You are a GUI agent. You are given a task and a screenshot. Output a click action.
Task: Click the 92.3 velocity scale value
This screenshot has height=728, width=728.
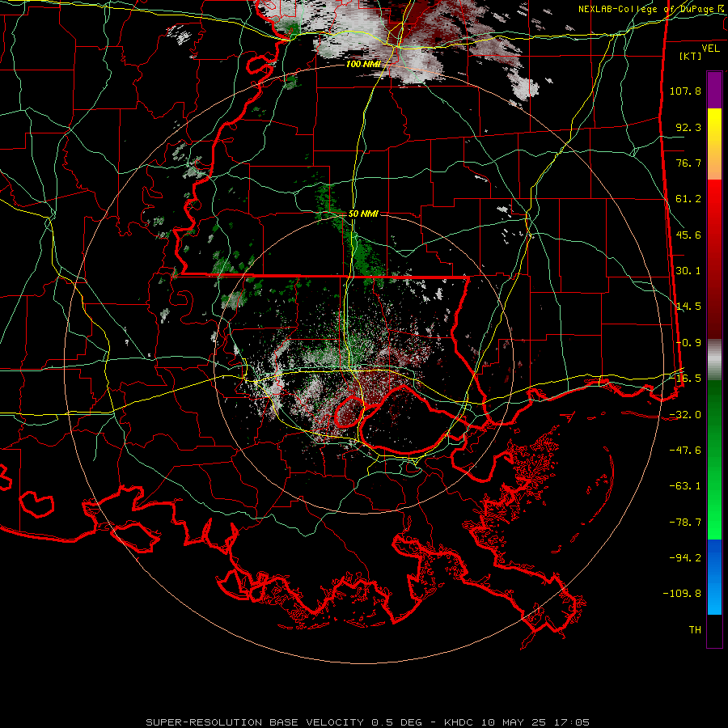click(688, 127)
